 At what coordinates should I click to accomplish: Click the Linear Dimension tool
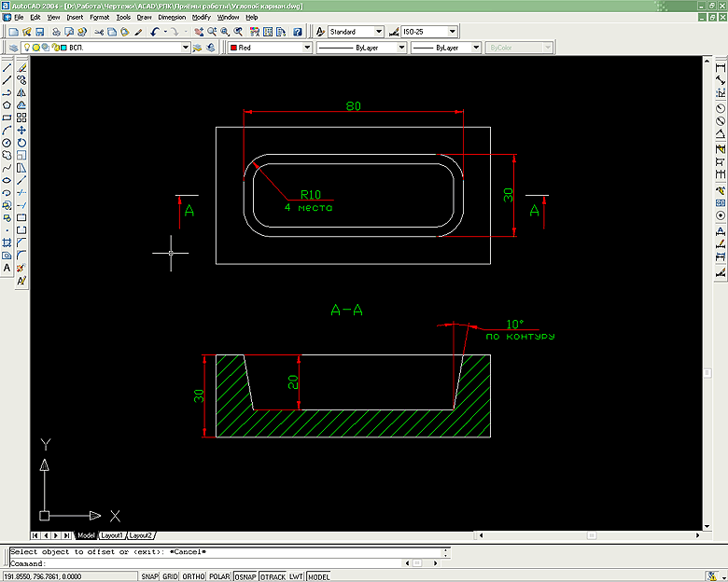721,68
